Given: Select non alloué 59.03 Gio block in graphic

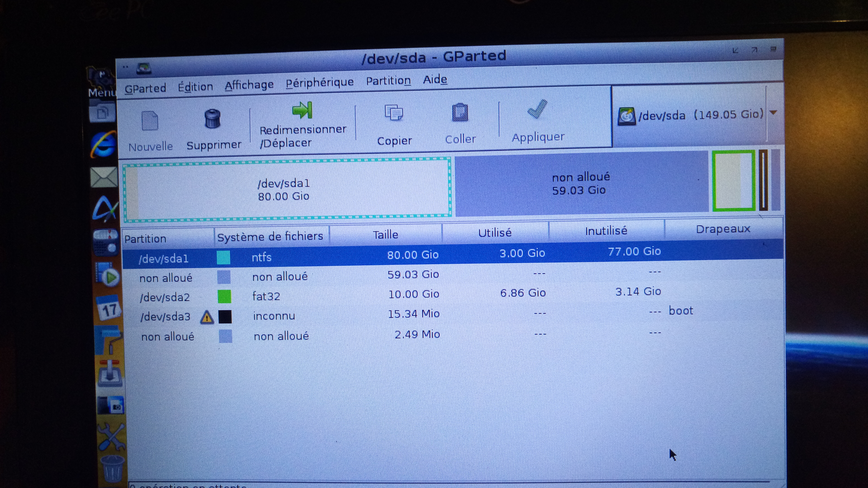Looking at the screenshot, I should tap(582, 184).
